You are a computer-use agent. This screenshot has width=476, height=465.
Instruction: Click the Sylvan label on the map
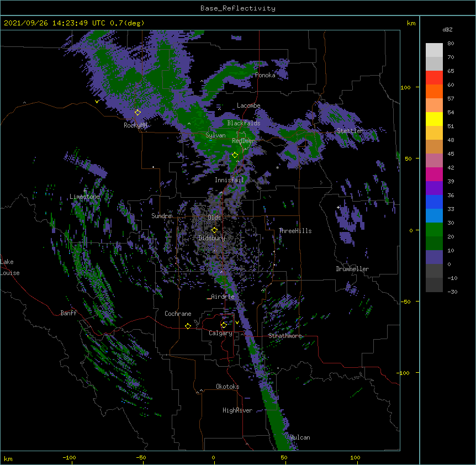[x=215, y=135]
